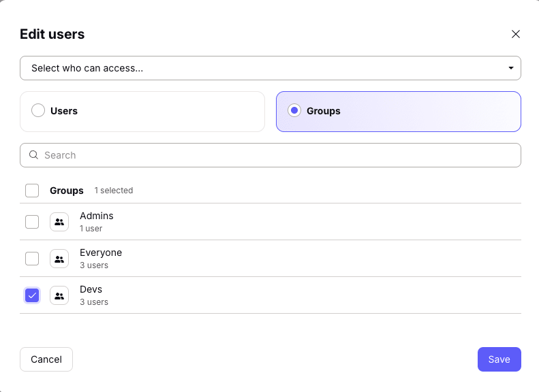Click the '1 user' label under Admins
The image size is (539, 392).
click(91, 228)
